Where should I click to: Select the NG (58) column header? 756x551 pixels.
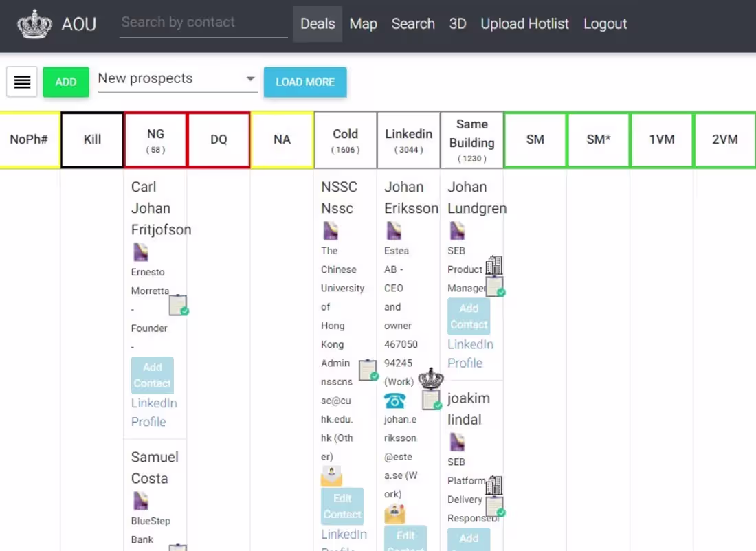(x=155, y=139)
